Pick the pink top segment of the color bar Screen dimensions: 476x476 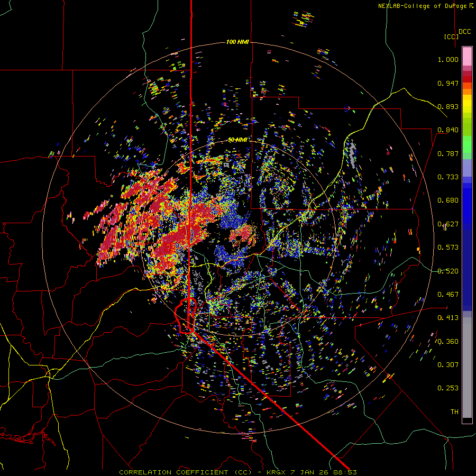467,56
